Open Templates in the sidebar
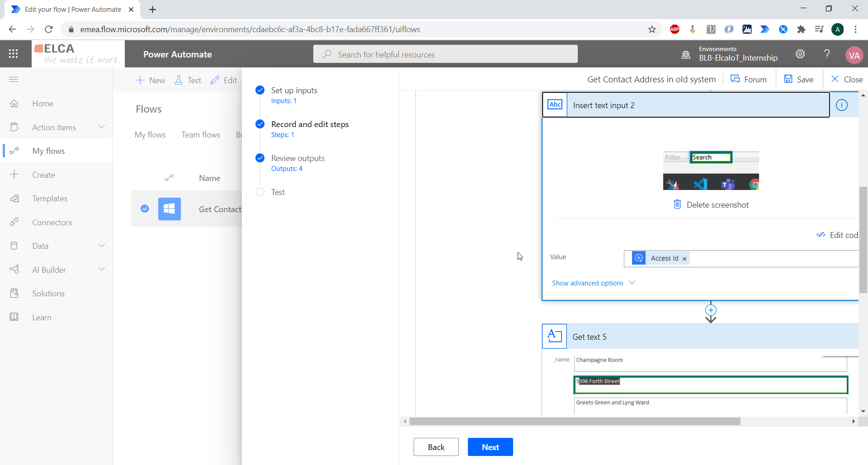The image size is (868, 465). (x=50, y=199)
